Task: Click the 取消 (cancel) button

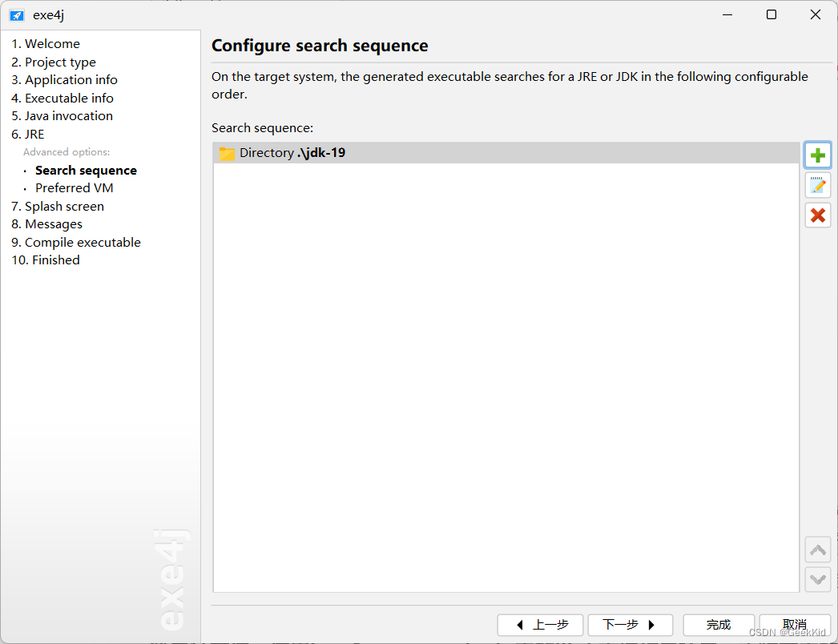Action: pyautogui.click(x=795, y=625)
